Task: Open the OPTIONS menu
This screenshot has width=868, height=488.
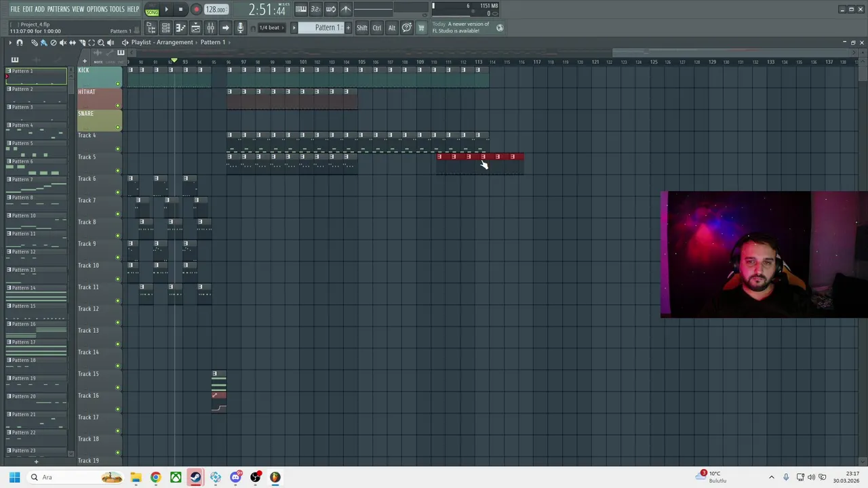Action: pyautogui.click(x=97, y=9)
